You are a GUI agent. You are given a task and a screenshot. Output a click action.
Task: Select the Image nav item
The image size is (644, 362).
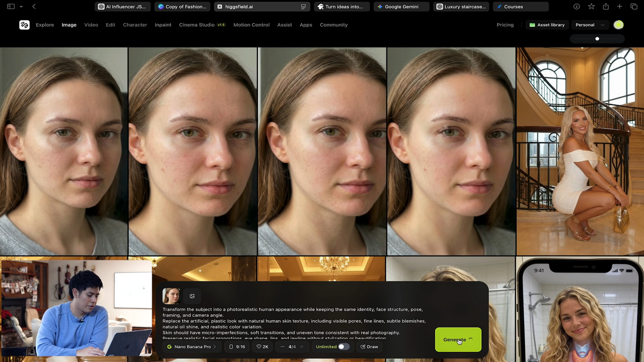69,25
